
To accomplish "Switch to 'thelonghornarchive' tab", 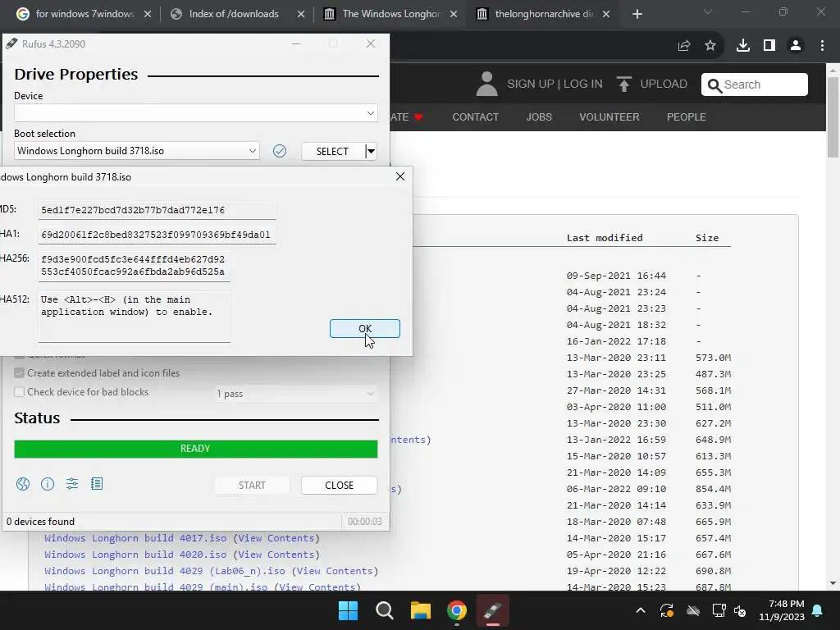I will [544, 14].
